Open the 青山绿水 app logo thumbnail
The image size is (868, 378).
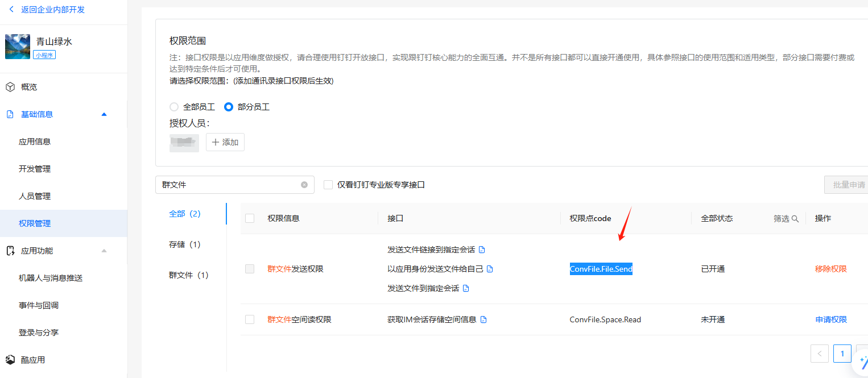click(18, 47)
